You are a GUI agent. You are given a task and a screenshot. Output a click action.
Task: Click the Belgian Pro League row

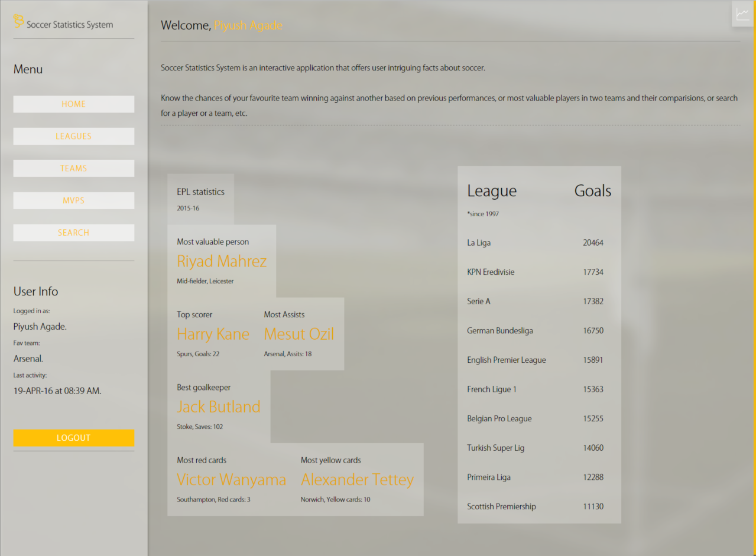coord(539,419)
